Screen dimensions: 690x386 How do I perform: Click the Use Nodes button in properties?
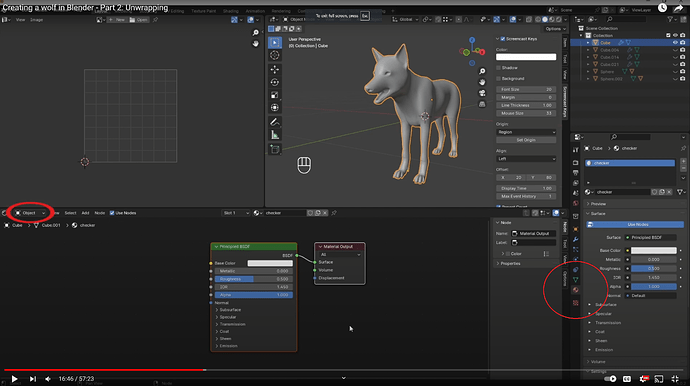point(635,224)
